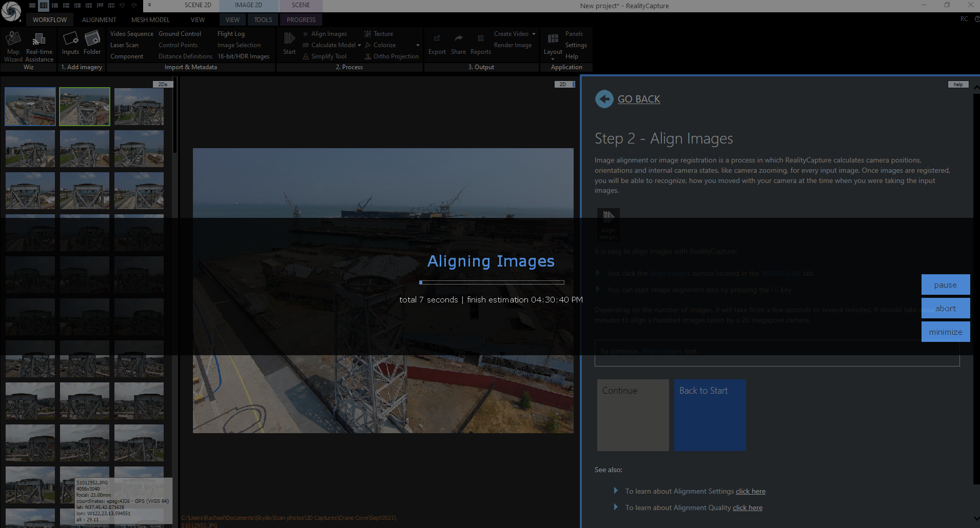
Task: Expand the Colorize dropdown arrow
Action: [x=418, y=45]
